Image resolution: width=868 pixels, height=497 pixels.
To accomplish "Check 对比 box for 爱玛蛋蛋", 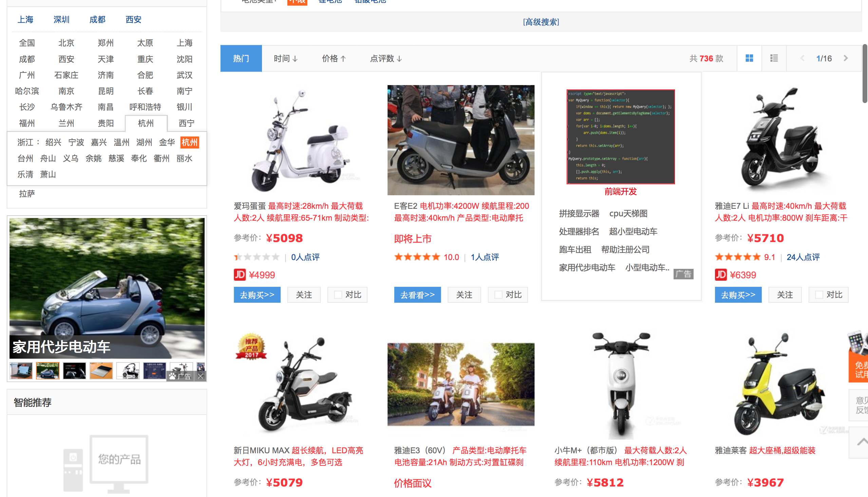I will click(x=338, y=295).
